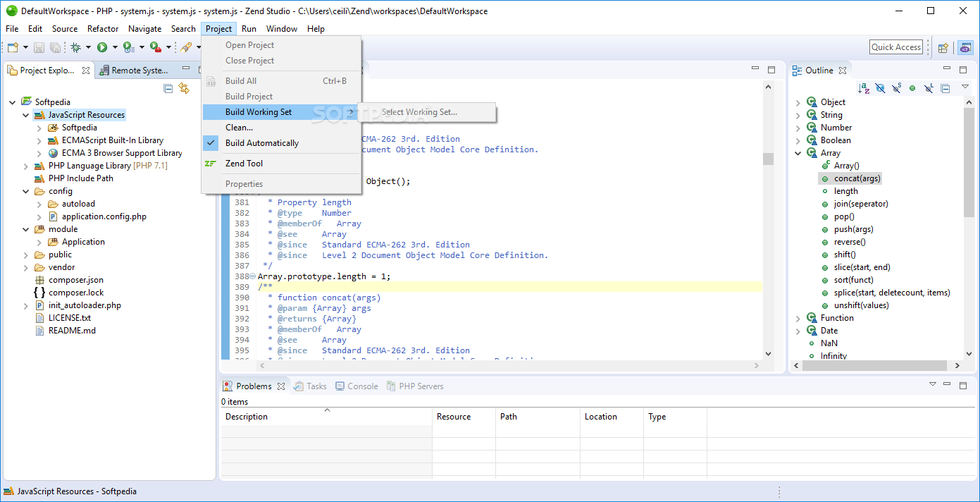Open the Build Working Set submenu

(281, 112)
